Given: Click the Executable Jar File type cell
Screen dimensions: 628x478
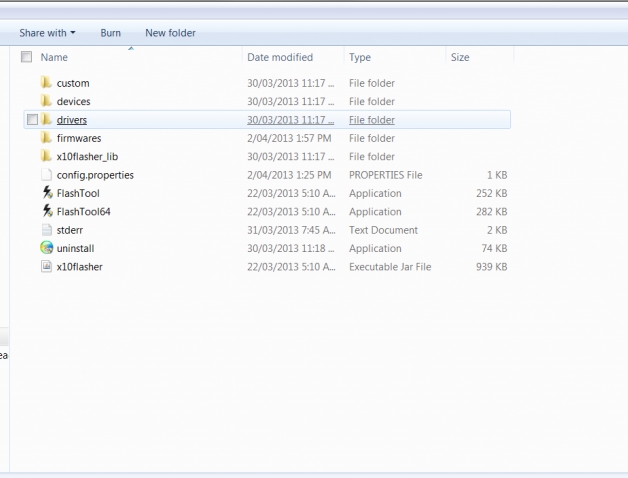Looking at the screenshot, I should [390, 267].
